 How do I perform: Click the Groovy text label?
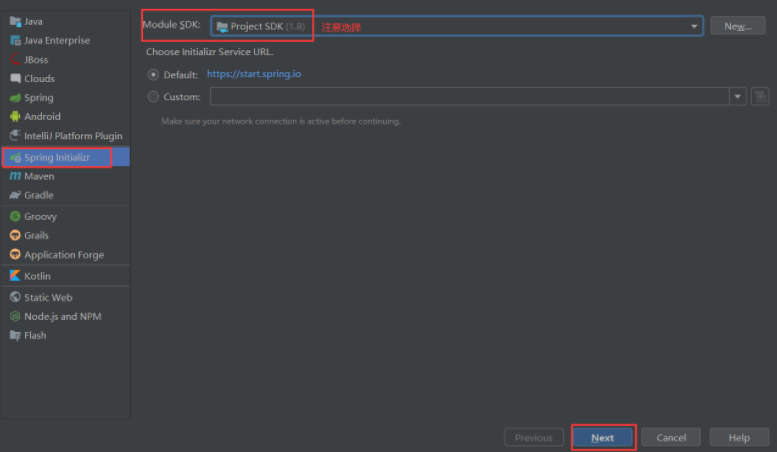click(40, 217)
